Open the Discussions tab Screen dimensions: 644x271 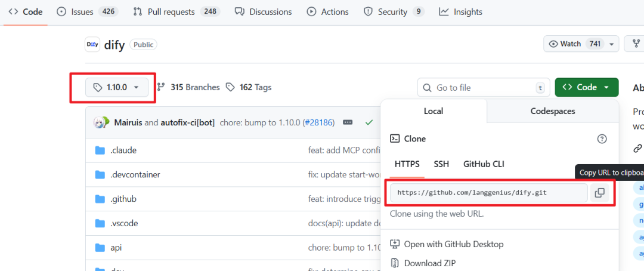[264, 12]
